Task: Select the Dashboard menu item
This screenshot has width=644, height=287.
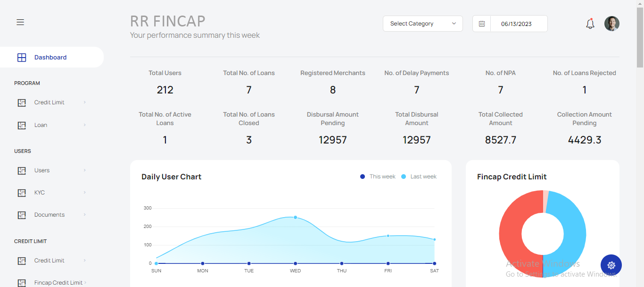Action: pyautogui.click(x=50, y=58)
